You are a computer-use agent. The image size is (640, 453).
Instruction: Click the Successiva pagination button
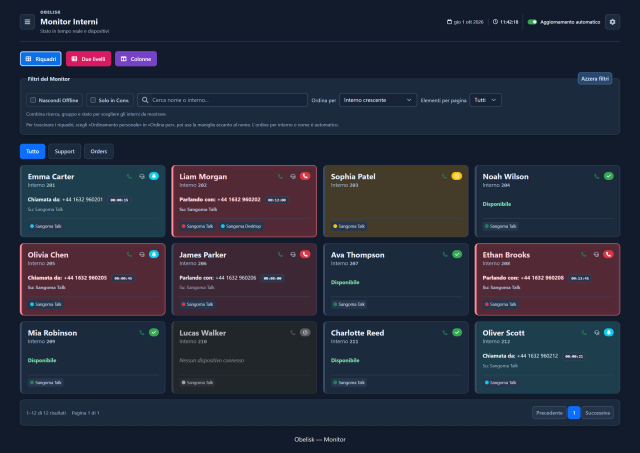click(598, 413)
